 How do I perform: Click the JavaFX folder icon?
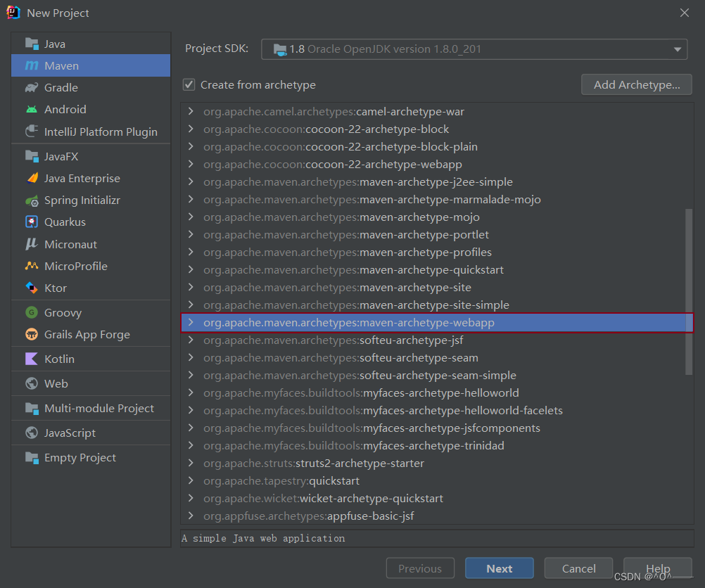pyautogui.click(x=32, y=156)
